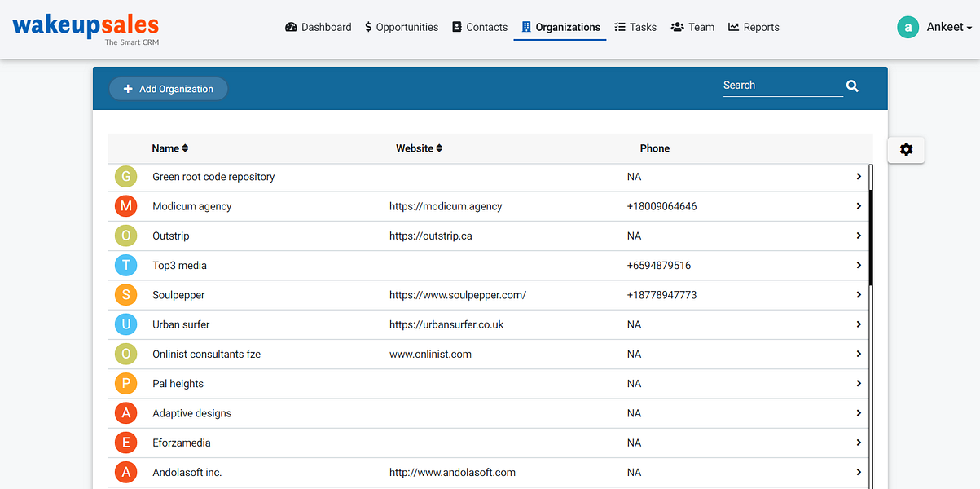Open the Green root code repository name
This screenshot has height=489, width=980.
[213, 177]
